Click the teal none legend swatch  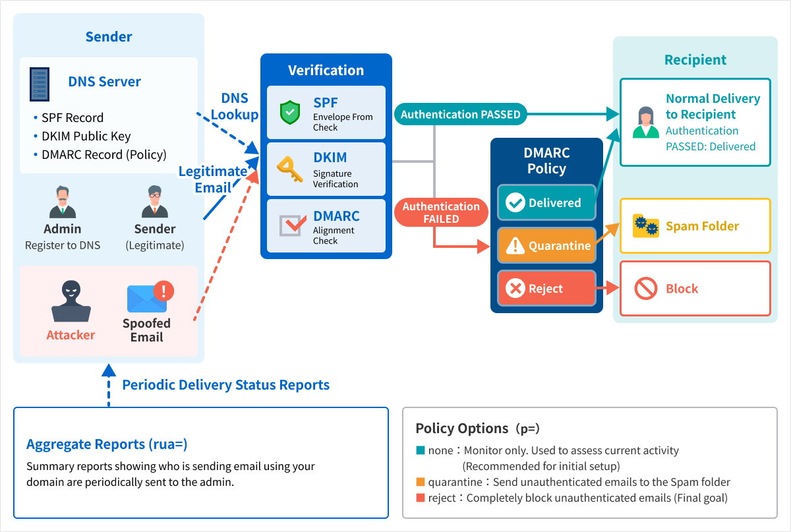click(x=421, y=451)
